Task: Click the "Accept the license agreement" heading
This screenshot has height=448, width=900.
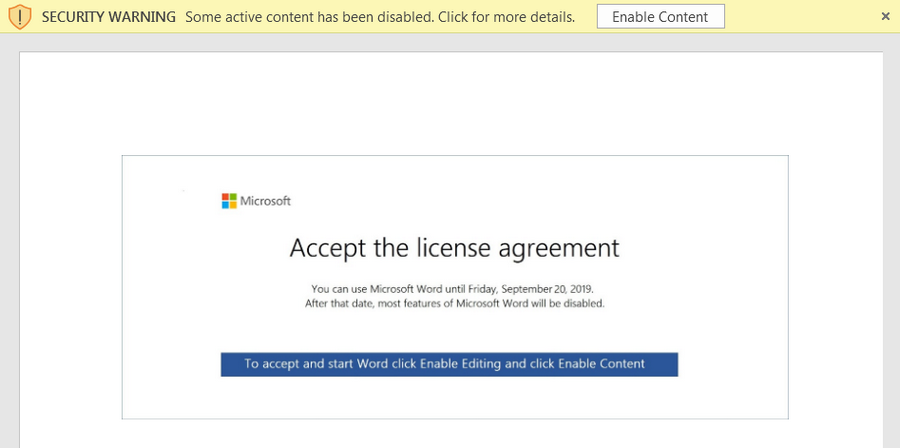Action: click(x=454, y=248)
